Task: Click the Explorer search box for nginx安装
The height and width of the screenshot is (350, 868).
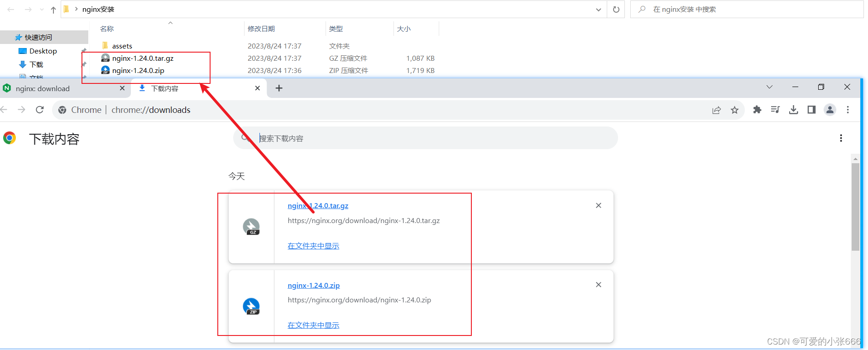Action: [x=747, y=9]
